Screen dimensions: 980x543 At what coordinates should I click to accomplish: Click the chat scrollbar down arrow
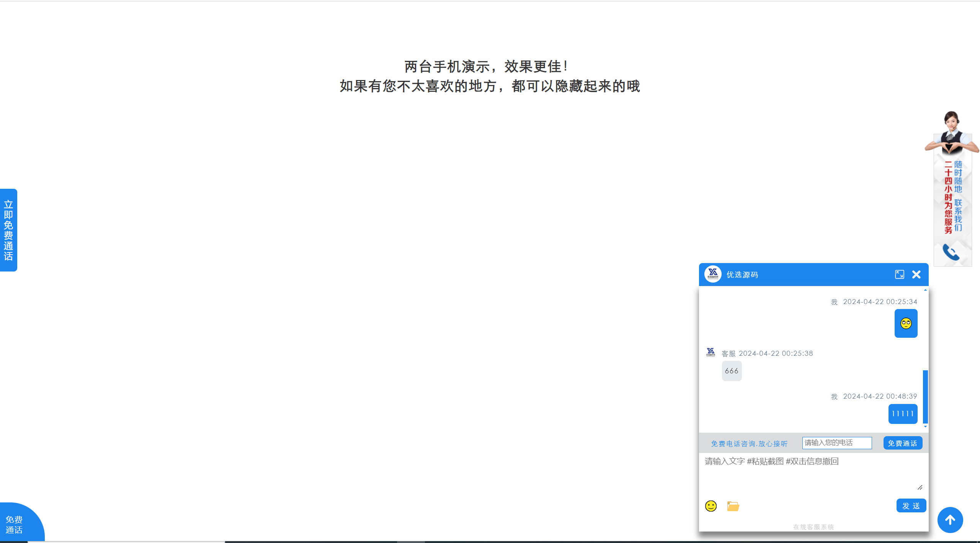point(925,426)
